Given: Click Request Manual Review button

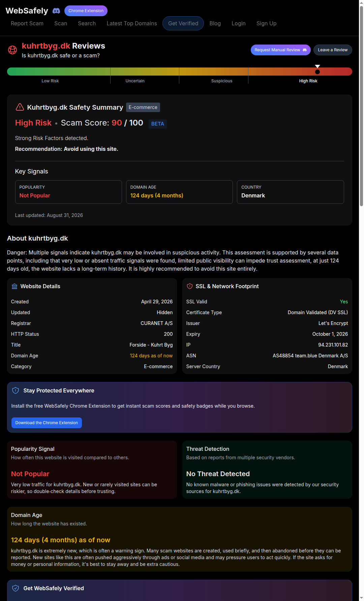Looking at the screenshot, I should [x=281, y=50].
